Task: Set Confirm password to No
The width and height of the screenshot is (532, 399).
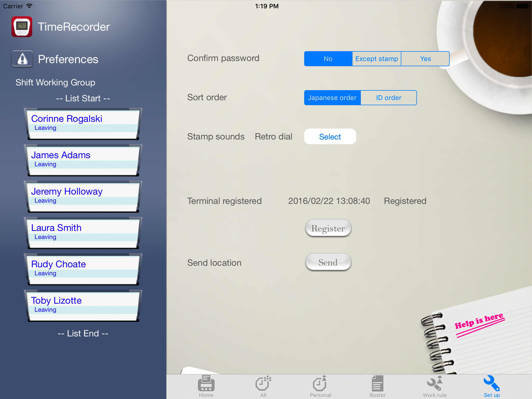Action: pyautogui.click(x=328, y=59)
